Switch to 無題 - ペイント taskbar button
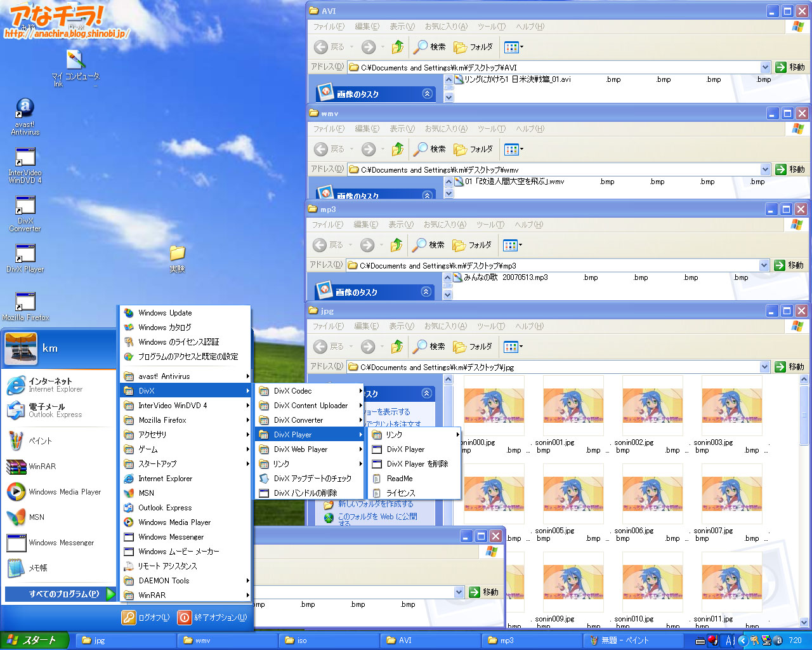This screenshot has width=812, height=650. coord(633,640)
